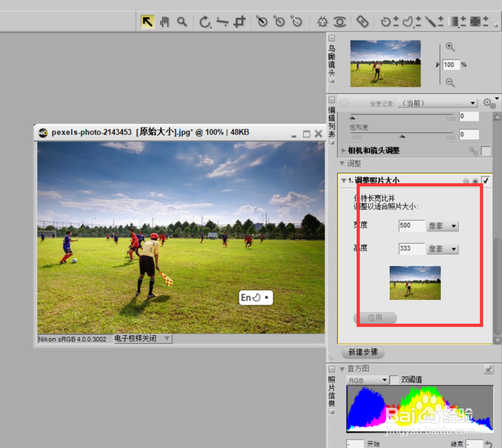Collapse the 直方图 histogram section
This screenshot has height=448, width=502.
tap(342, 369)
